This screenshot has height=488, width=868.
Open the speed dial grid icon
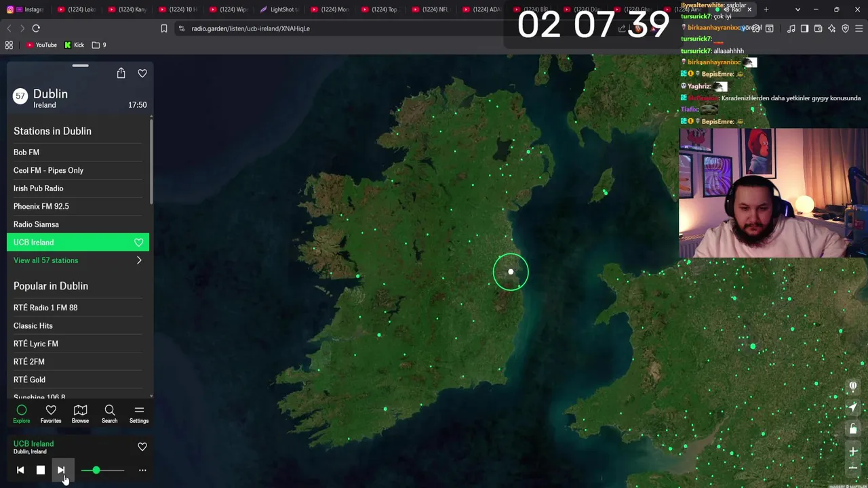[9, 45]
